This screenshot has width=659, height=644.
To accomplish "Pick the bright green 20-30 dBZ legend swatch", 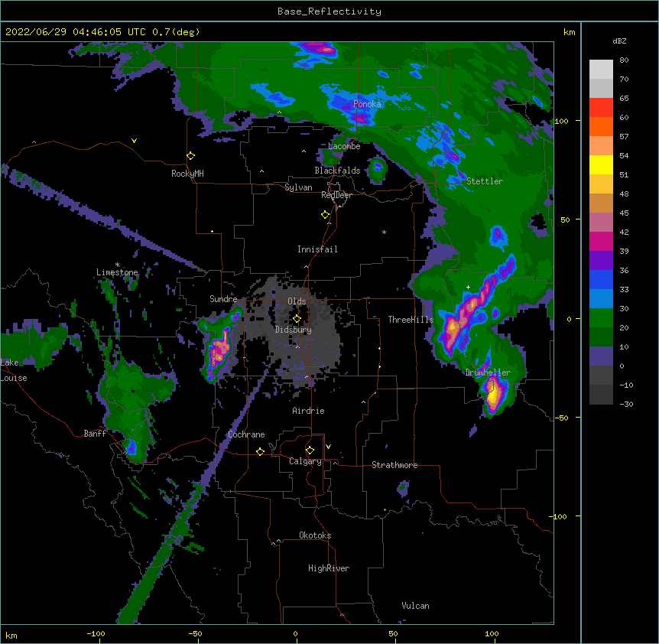I will pos(601,318).
